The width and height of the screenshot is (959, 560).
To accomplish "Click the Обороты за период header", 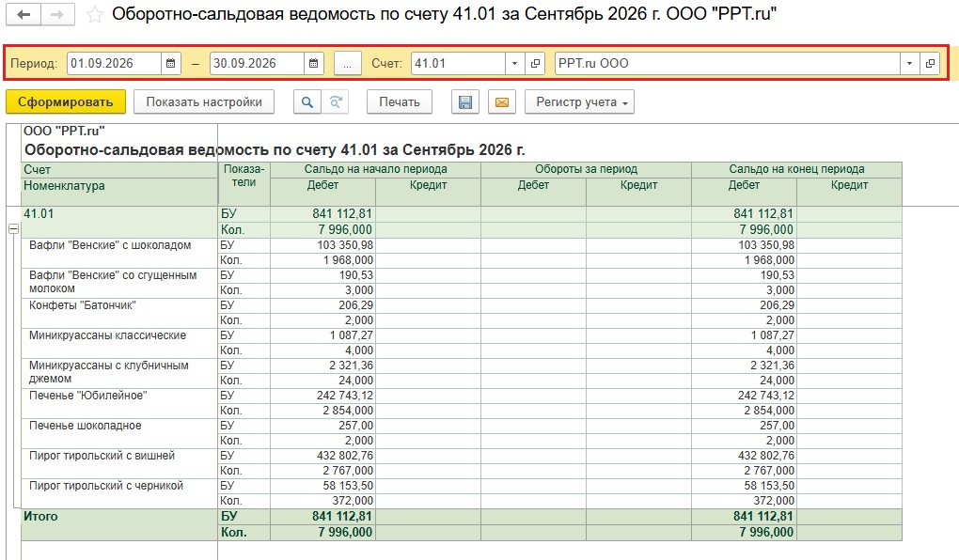I will pyautogui.click(x=586, y=169).
